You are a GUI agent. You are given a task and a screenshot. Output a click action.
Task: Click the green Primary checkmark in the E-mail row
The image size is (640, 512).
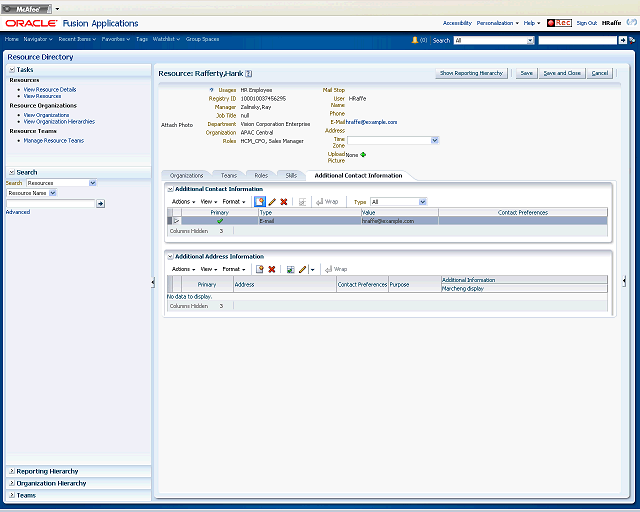[x=220, y=221]
